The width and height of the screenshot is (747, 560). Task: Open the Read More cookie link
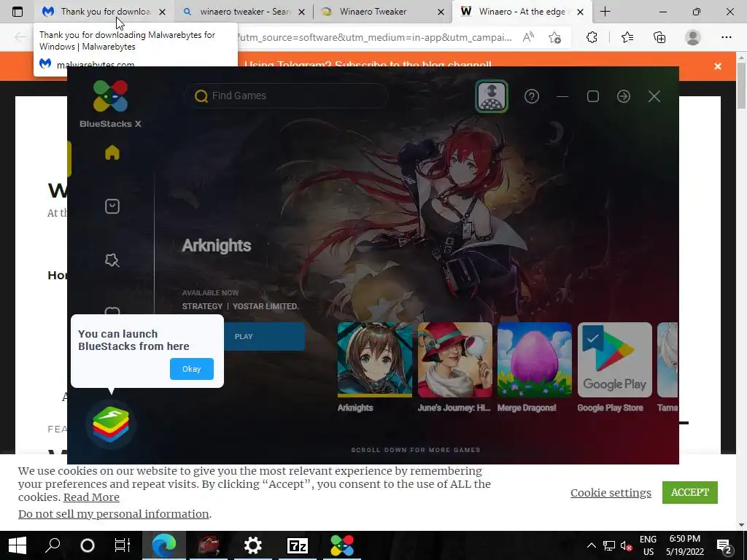pyautogui.click(x=91, y=497)
